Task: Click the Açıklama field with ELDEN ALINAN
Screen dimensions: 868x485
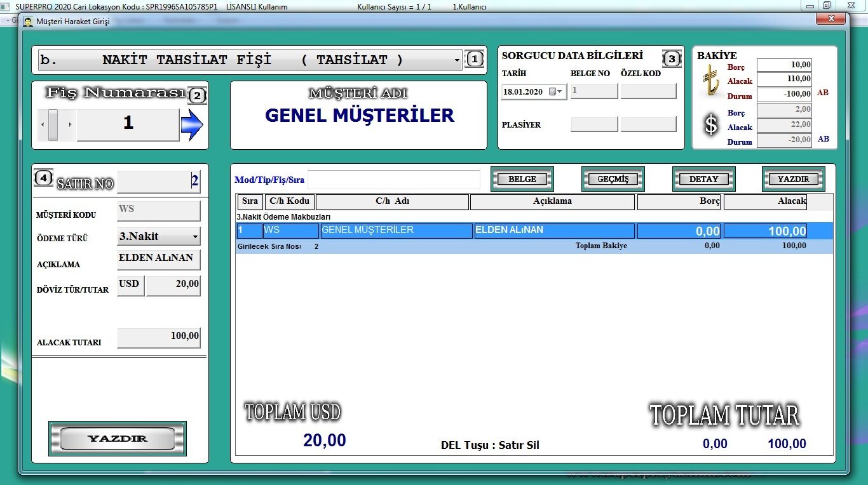Action: pos(159,260)
